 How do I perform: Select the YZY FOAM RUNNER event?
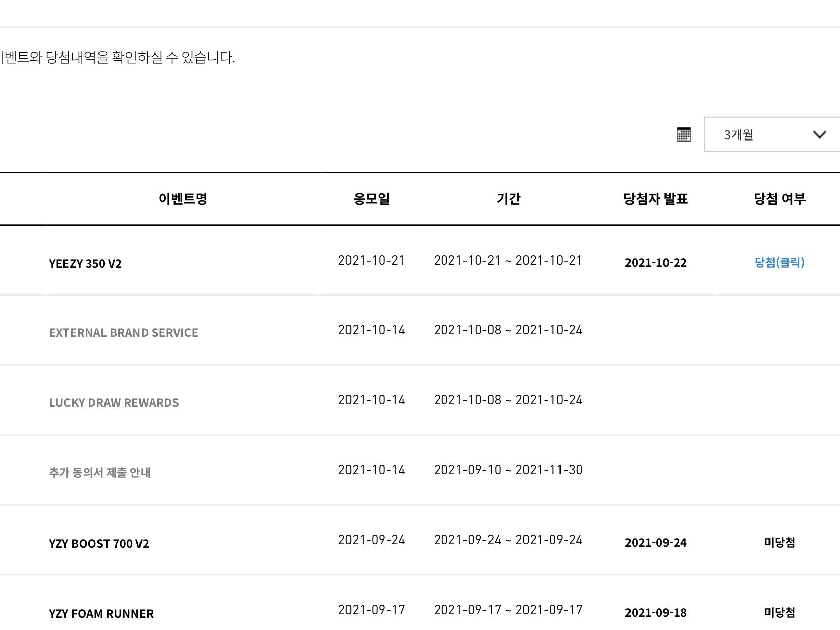101,614
